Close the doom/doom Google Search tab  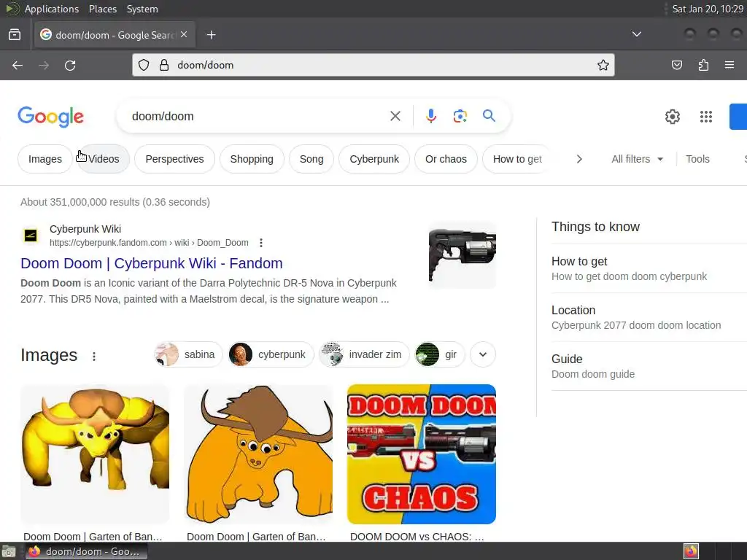click(184, 35)
